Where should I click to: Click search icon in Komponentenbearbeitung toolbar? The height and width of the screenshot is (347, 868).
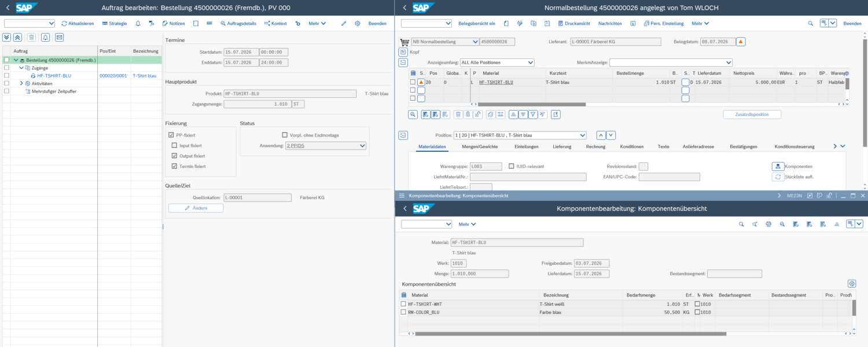741,224
